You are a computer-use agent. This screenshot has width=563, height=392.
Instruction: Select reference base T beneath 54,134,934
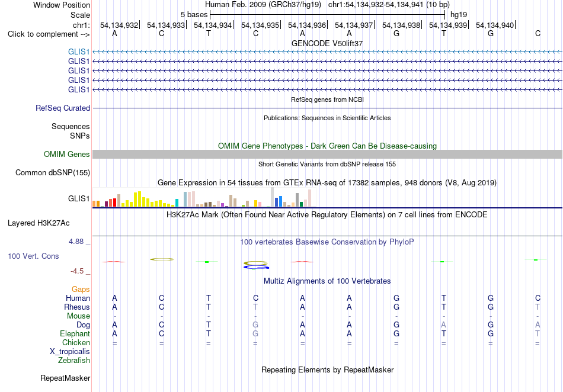click(x=209, y=33)
